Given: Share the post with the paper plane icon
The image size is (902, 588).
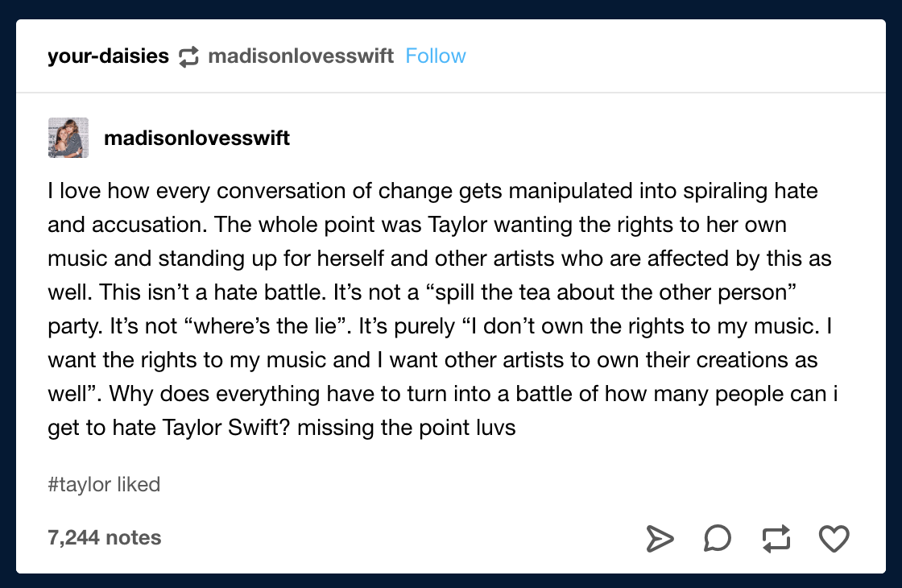Looking at the screenshot, I should (660, 539).
